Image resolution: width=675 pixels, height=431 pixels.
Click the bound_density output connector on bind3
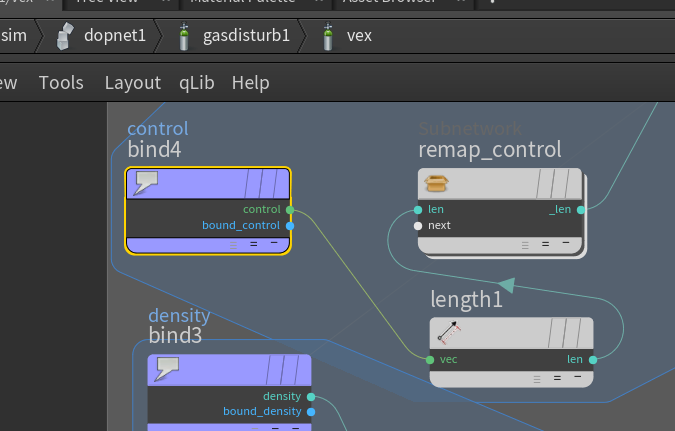(x=311, y=412)
